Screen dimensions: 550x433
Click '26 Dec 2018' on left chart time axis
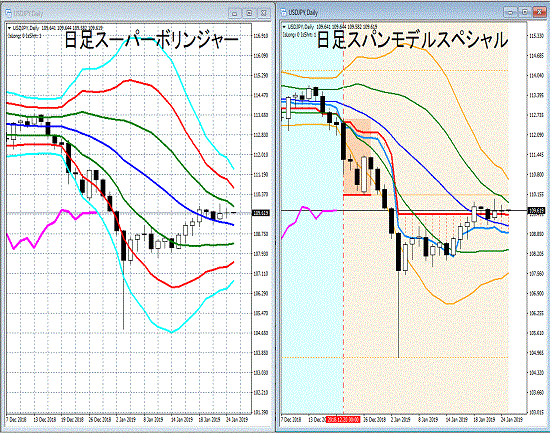(x=100, y=419)
